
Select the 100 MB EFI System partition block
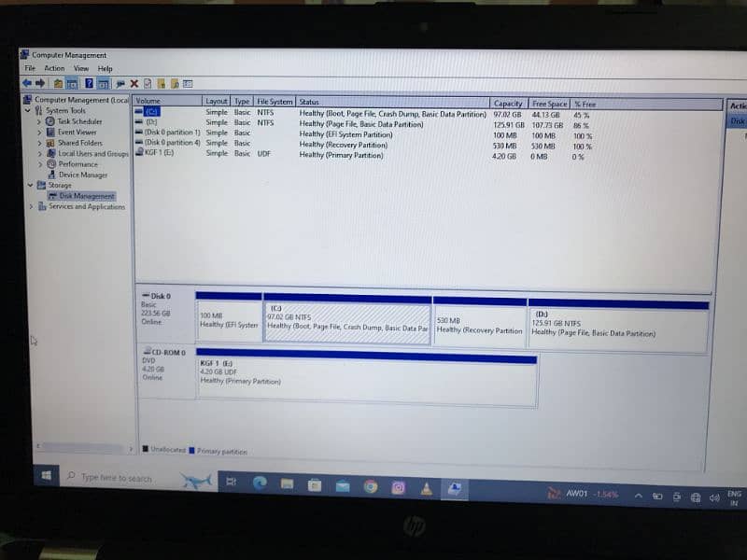click(229, 317)
